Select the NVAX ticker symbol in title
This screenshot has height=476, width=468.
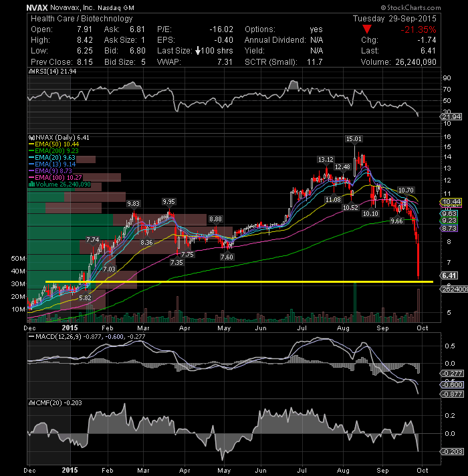click(x=37, y=7)
